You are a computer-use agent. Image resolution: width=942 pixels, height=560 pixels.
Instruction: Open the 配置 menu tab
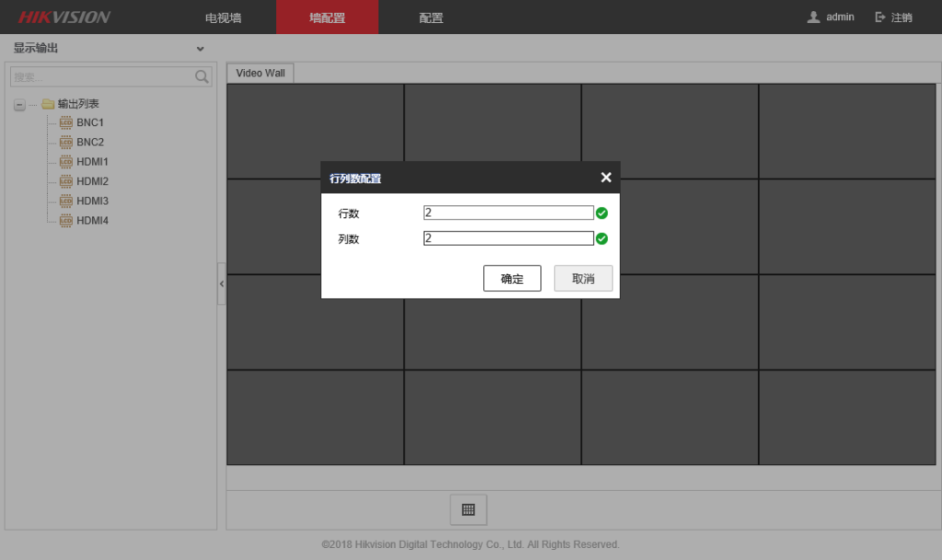(x=431, y=17)
